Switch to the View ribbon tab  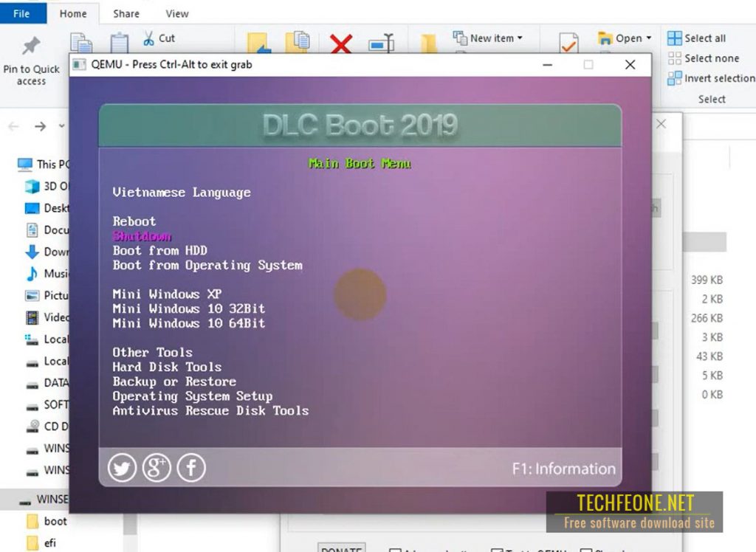(x=177, y=13)
